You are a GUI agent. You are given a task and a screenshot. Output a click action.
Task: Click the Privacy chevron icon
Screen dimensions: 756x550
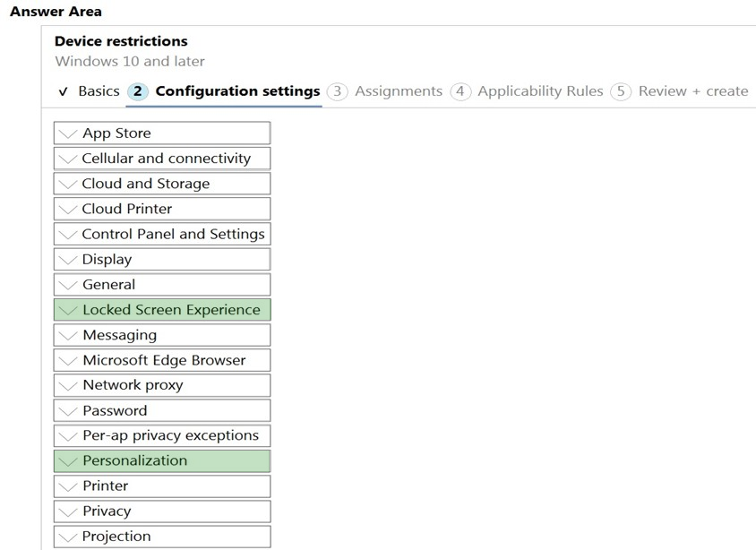coord(68,511)
